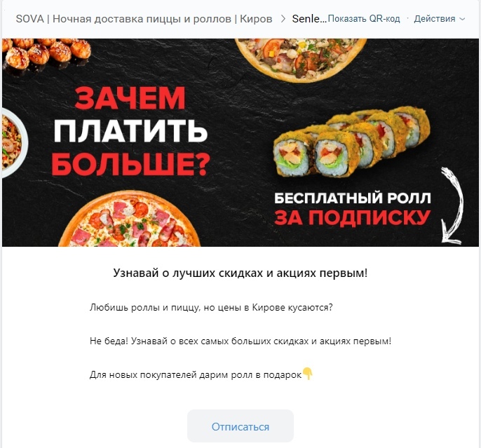
Task: Click the glazed baked rolls image
Action: pyautogui.click(x=46, y=54)
